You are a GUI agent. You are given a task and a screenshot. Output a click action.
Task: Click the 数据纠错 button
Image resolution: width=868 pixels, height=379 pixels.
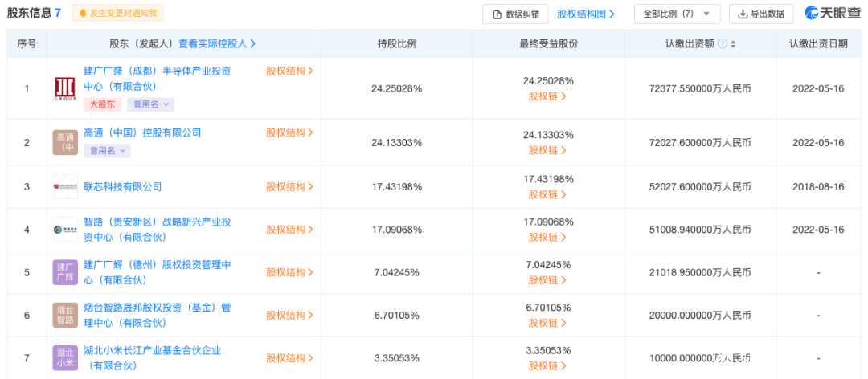click(x=515, y=14)
